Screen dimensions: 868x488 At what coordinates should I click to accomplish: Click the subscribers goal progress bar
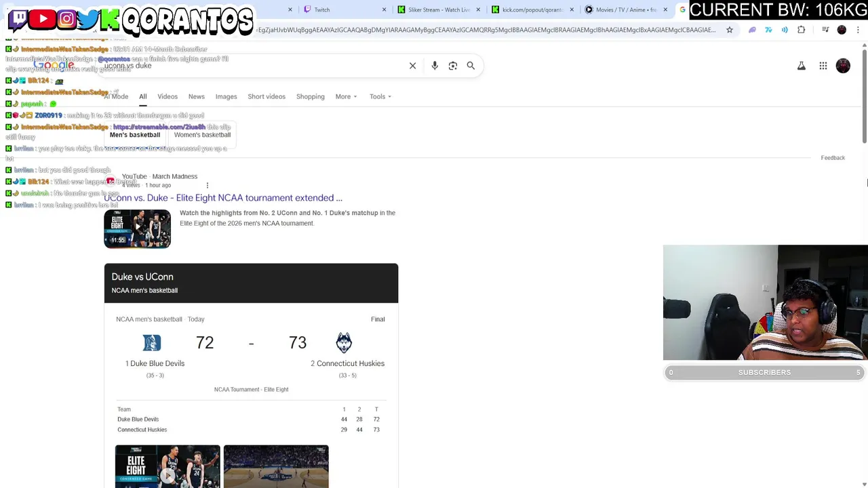tap(764, 373)
